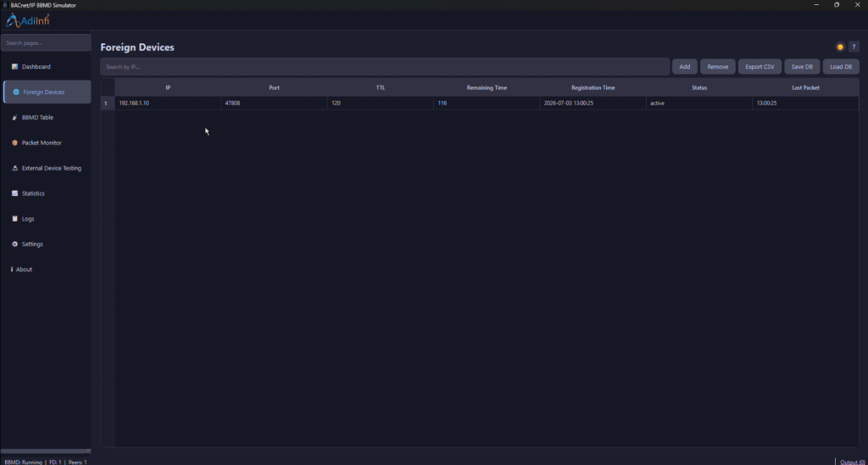Toggle the orange theme indicator icon

click(x=840, y=48)
